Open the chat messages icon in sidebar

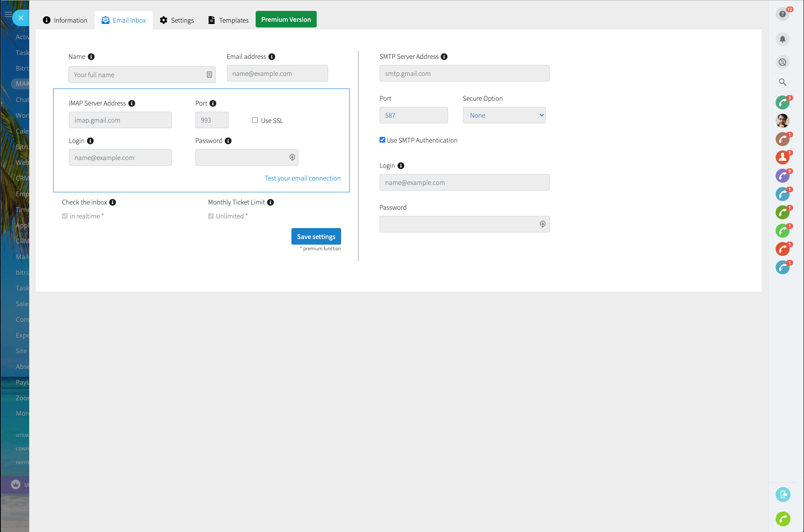782,62
